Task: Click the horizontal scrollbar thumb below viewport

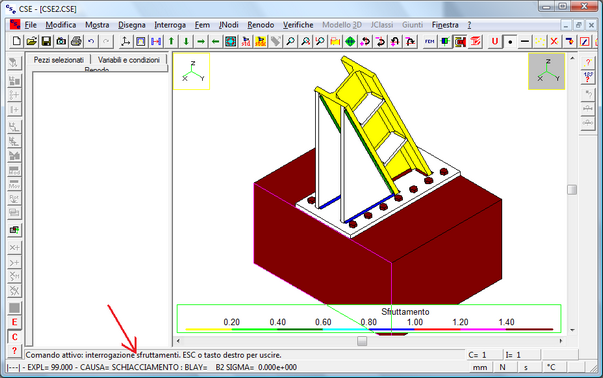Action: [362, 341]
